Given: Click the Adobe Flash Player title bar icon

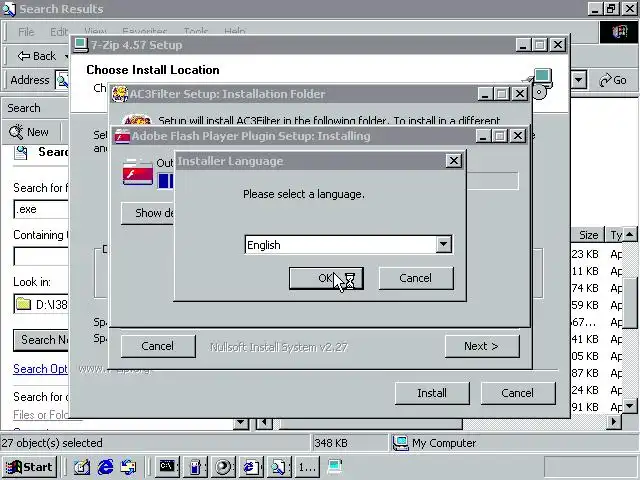Looking at the screenshot, I should pos(122,136).
